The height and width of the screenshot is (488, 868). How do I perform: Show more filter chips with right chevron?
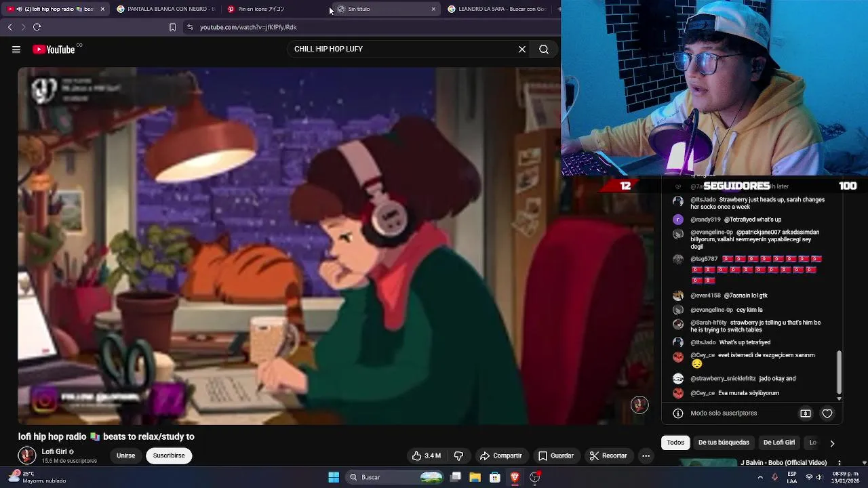click(x=832, y=443)
